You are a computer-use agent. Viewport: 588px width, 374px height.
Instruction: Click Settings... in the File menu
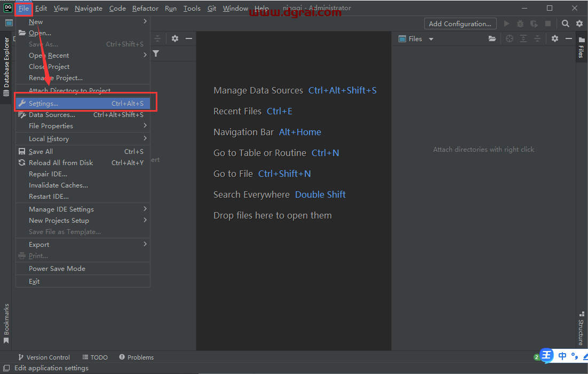[x=83, y=103]
